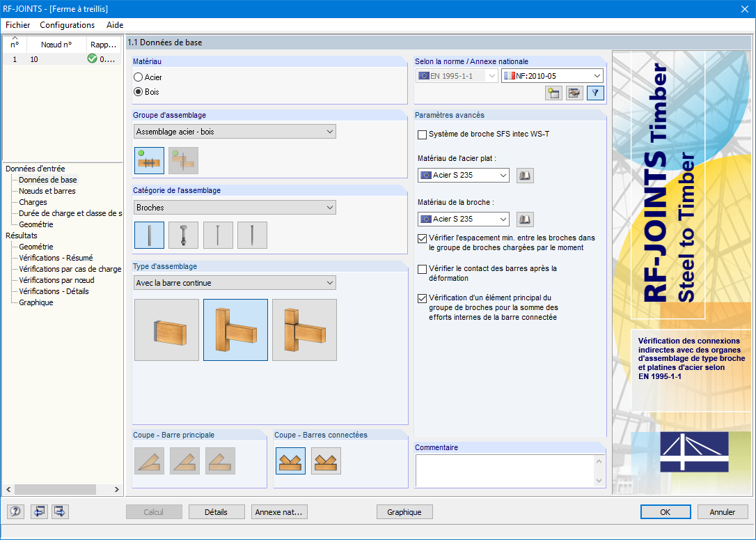
Task: Choose the screw fastener category icon
Action: coord(252,235)
